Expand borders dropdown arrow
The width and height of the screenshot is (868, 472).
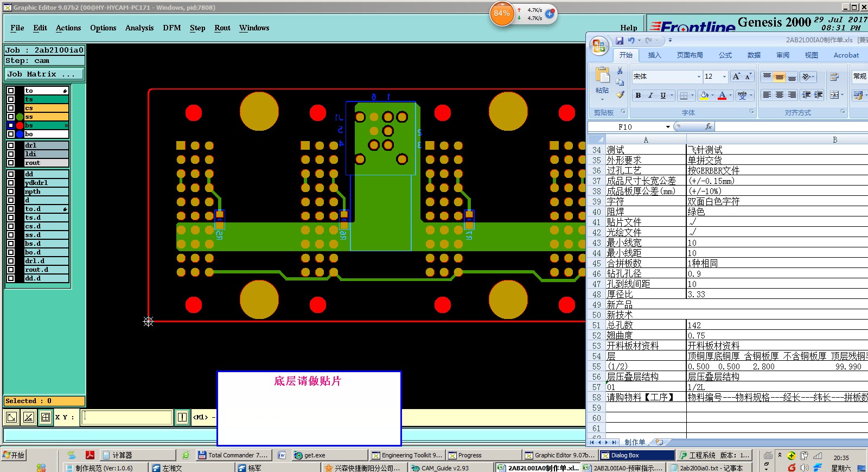click(x=693, y=95)
